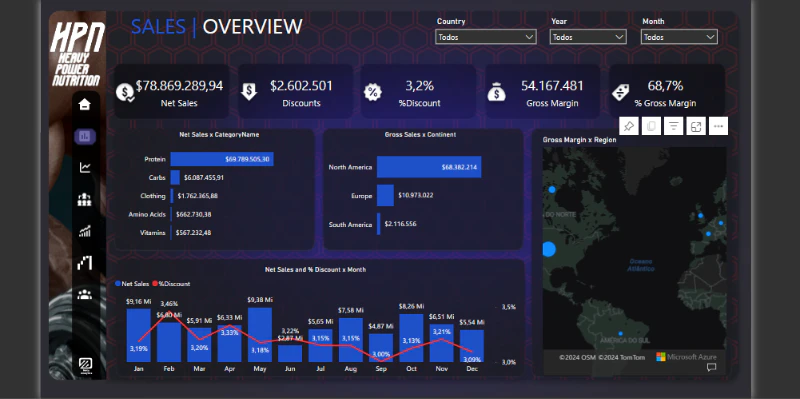This screenshot has width=800, height=399.
Task: Click the Gross Sales x Continent title
Action: point(420,135)
